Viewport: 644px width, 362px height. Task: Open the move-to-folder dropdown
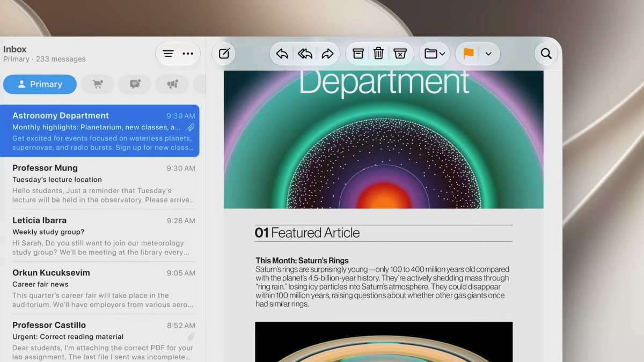[x=435, y=54]
